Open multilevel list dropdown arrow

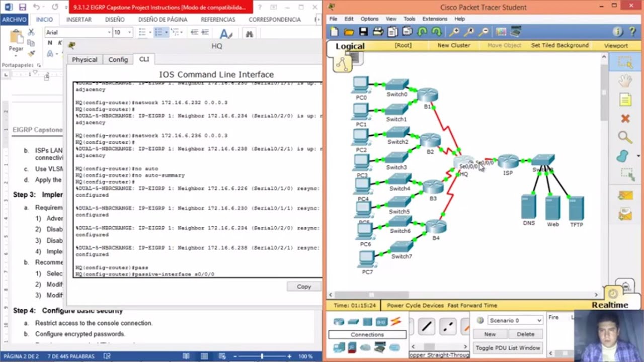coord(182,32)
